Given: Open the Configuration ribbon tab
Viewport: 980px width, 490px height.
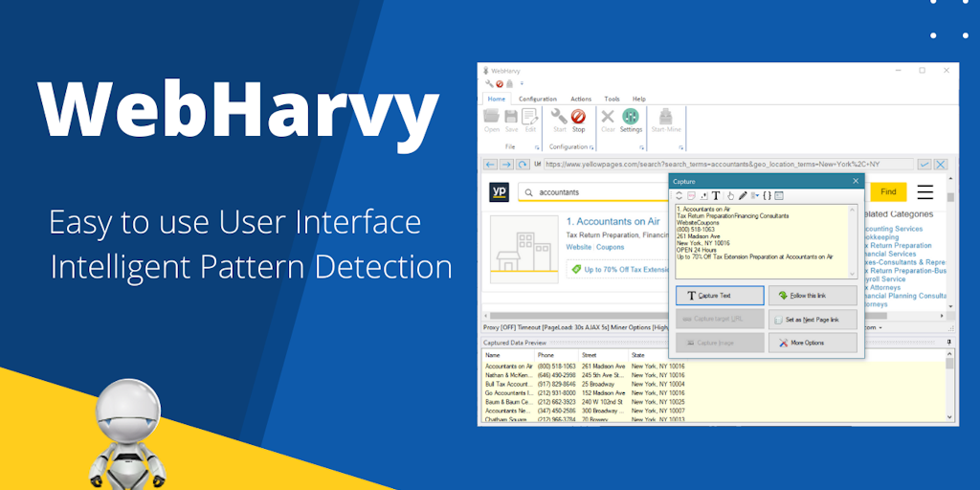Looking at the screenshot, I should pos(538,99).
